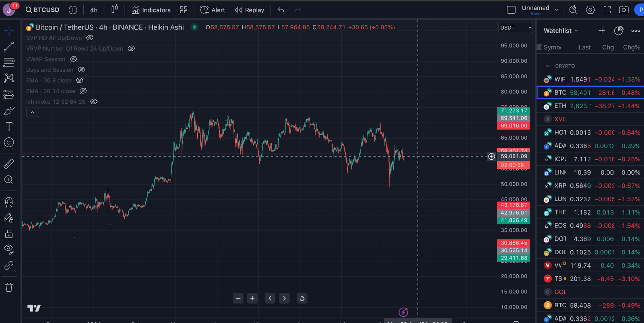Toggle stay in drawing mode
This screenshot has height=323, width=644.
(x=9, y=218)
